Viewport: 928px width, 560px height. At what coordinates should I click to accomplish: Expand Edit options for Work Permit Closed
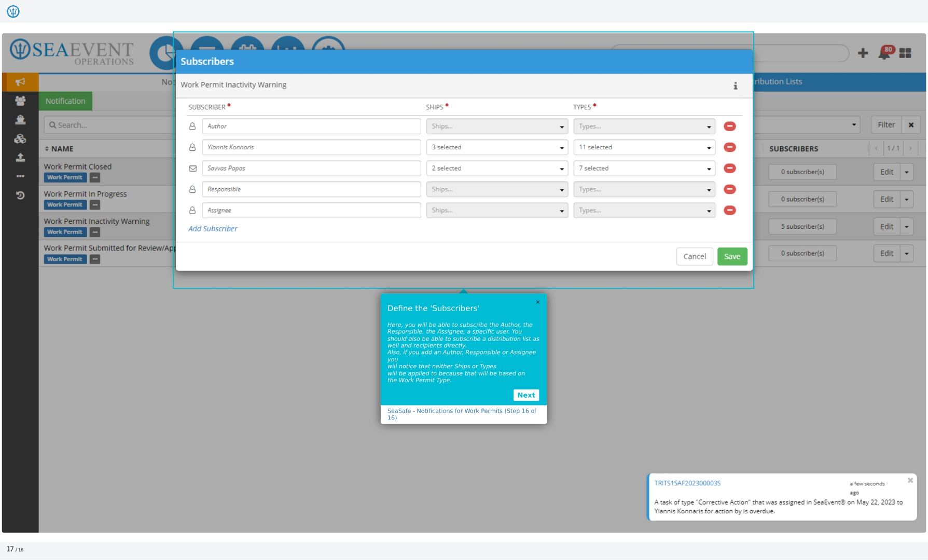906,172
